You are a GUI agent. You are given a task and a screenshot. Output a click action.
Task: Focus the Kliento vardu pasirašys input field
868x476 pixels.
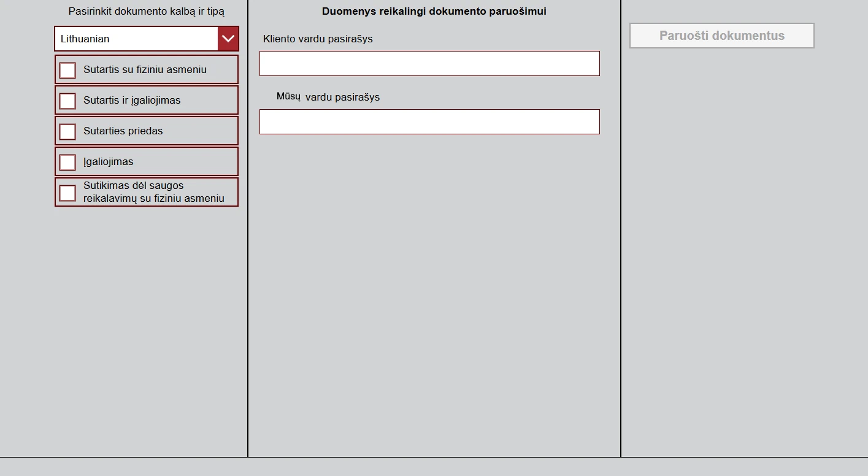pyautogui.click(x=429, y=64)
